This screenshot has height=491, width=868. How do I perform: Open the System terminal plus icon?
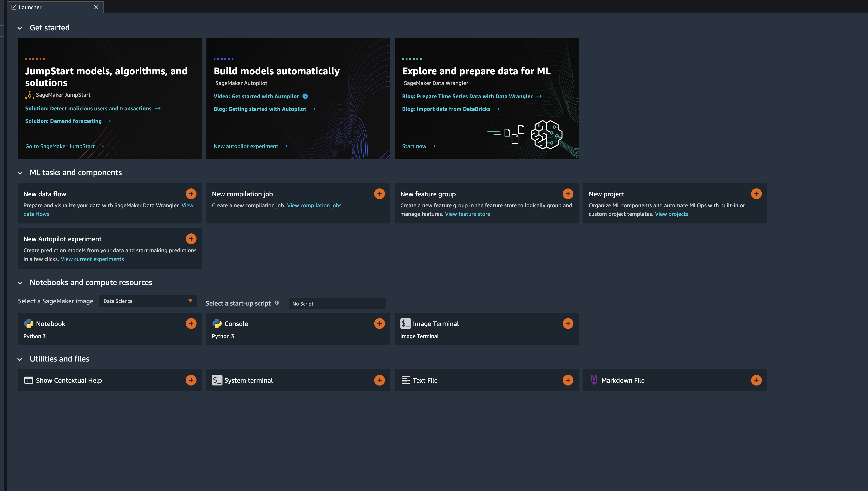click(x=379, y=380)
